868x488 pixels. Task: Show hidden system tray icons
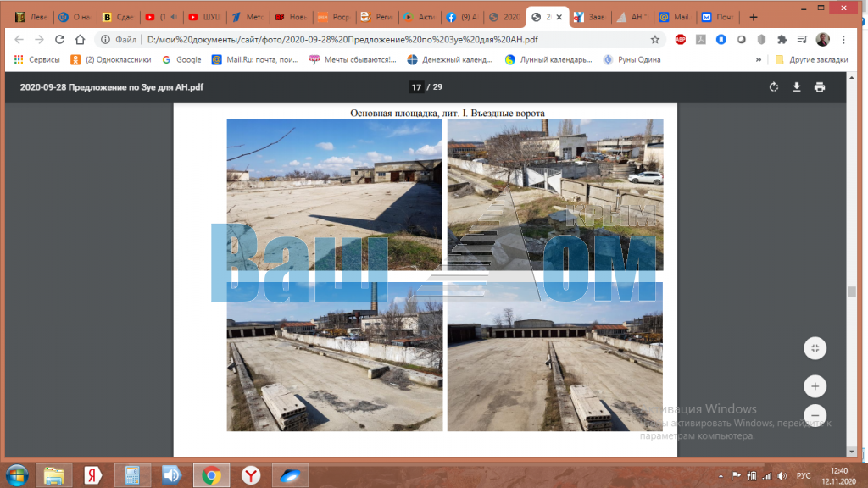point(721,476)
